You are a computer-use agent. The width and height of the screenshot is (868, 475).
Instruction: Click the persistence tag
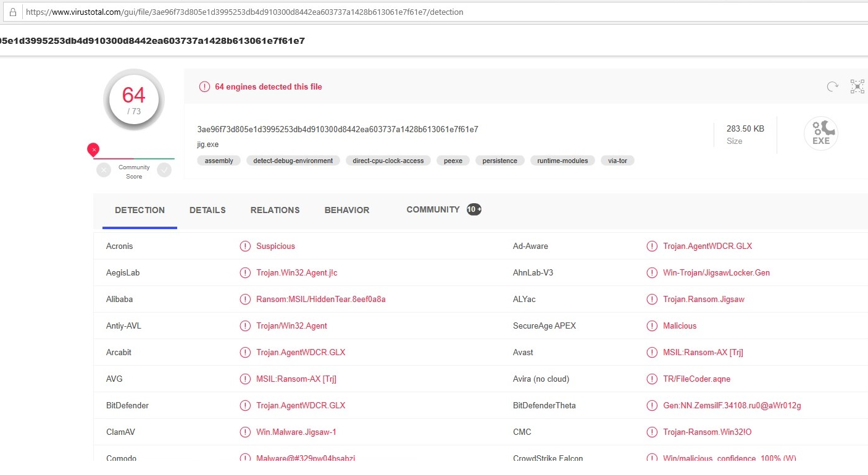500,161
